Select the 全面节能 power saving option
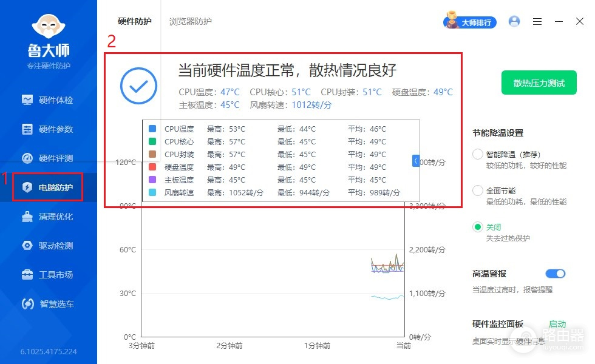Image resolution: width=595 pixels, height=364 pixels. click(x=478, y=191)
